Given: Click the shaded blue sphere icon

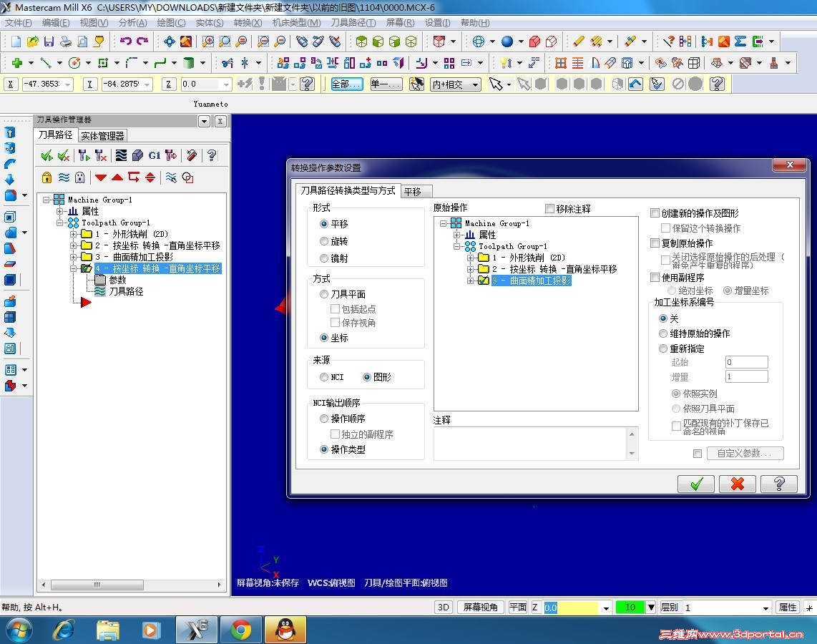Looking at the screenshot, I should tap(507, 42).
